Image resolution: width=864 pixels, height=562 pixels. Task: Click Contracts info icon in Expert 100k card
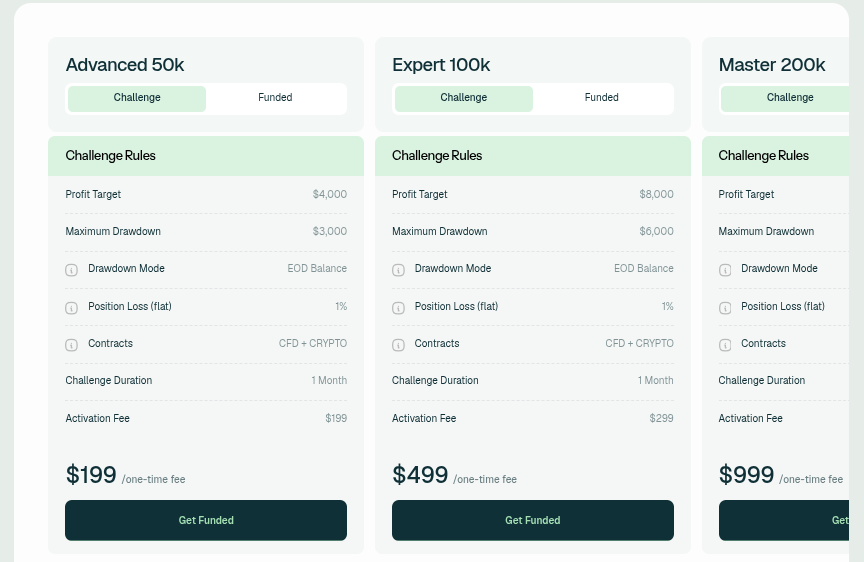[398, 345]
